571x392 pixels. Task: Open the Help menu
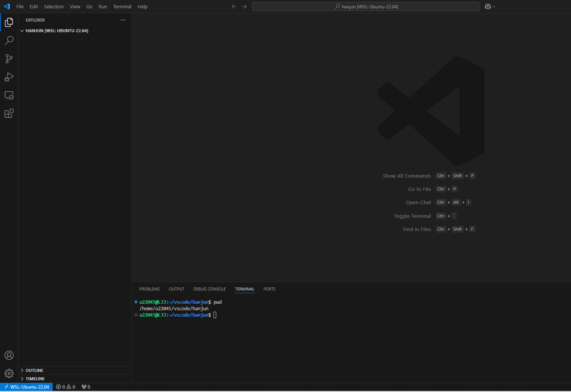click(x=143, y=6)
